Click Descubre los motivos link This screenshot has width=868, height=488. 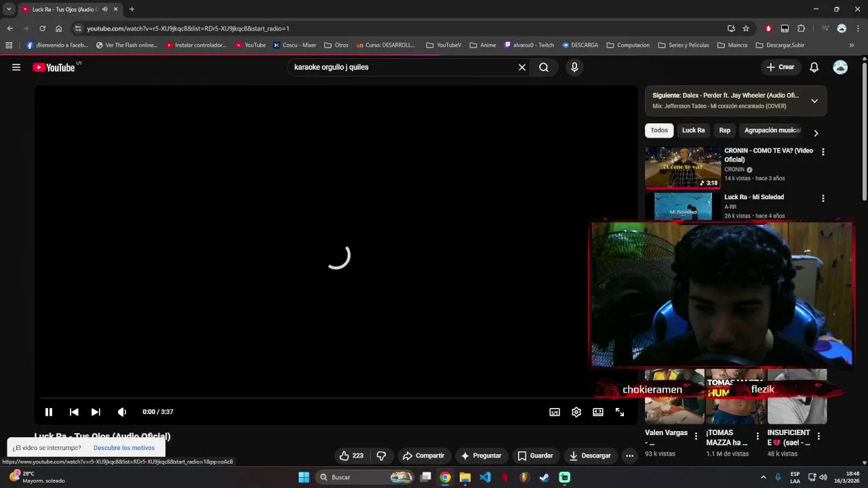click(x=124, y=448)
